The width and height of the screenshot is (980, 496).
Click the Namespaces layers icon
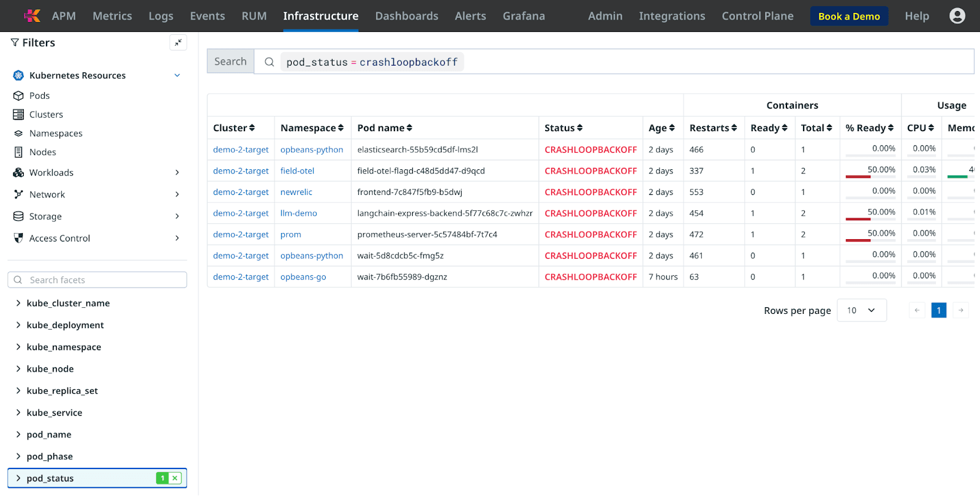[18, 134]
